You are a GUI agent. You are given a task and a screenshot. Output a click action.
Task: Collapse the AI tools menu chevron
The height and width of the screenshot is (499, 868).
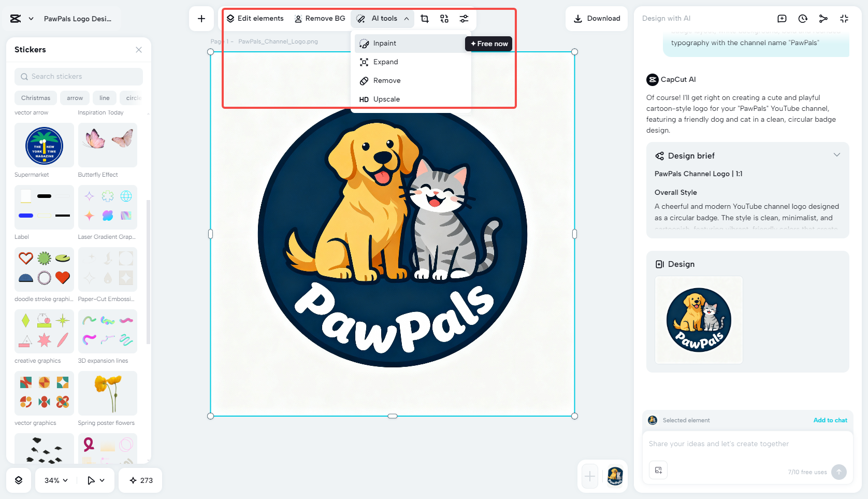point(407,18)
